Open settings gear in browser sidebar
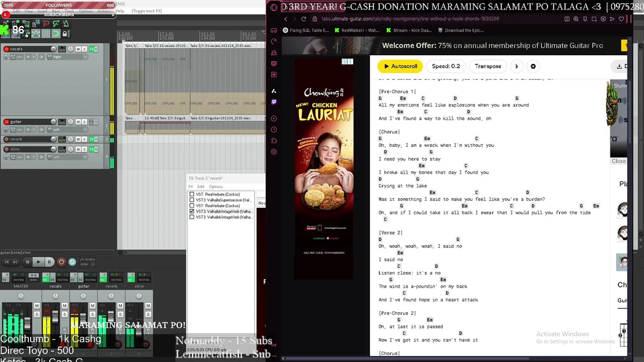The height and width of the screenshot is (362, 644). tap(274, 152)
